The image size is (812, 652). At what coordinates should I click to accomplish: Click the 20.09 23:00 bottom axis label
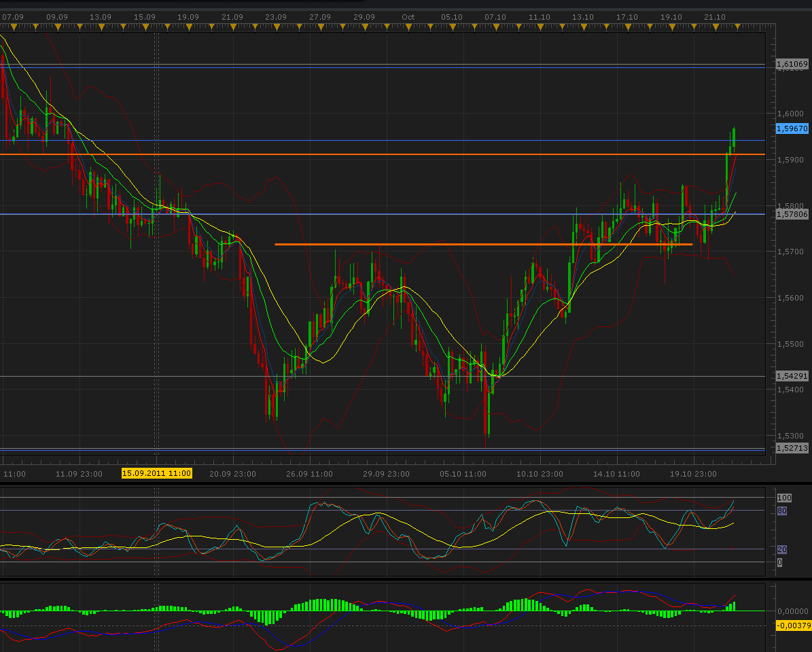coord(232,474)
